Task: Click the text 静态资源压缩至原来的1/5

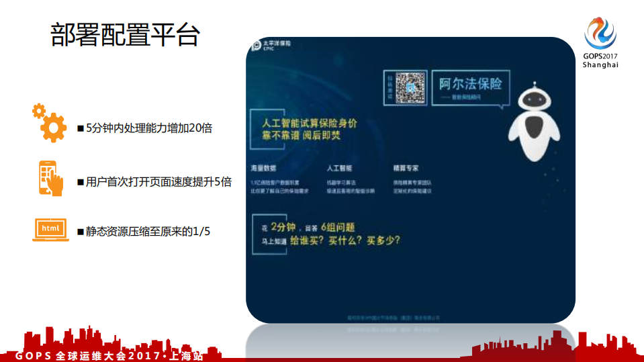Action: (x=148, y=231)
